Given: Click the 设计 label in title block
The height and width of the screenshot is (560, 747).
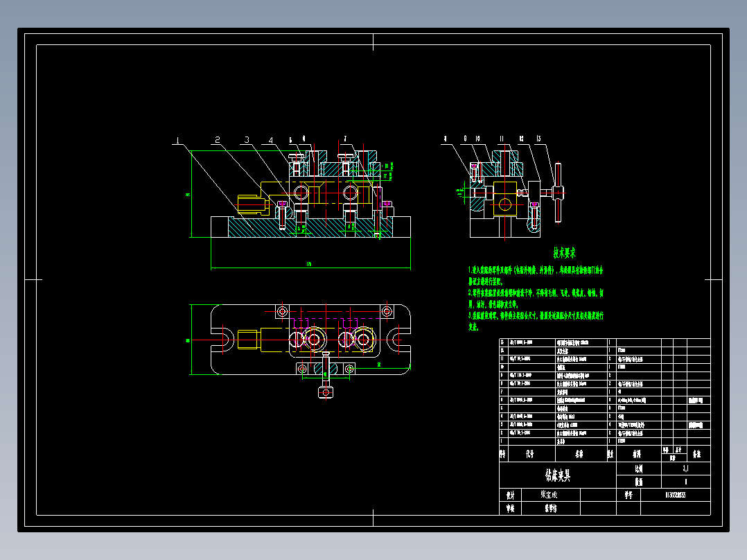Looking at the screenshot, I should click(x=510, y=495).
